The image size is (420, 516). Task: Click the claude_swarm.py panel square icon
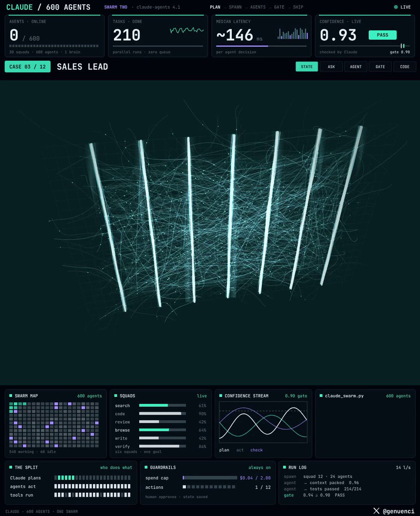(x=321, y=396)
